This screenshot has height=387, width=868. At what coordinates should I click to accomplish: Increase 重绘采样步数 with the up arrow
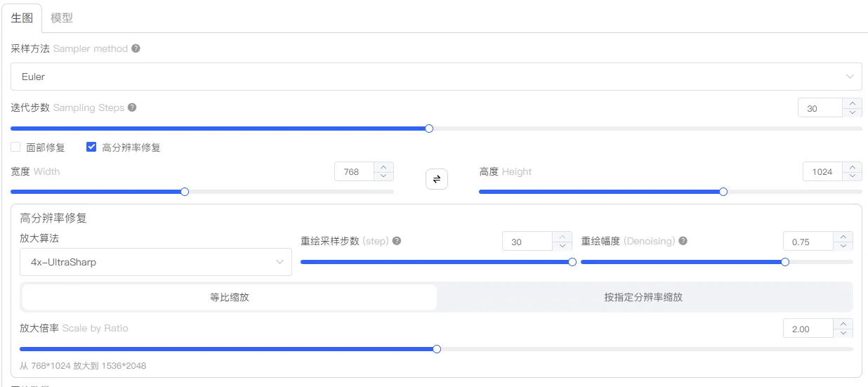[x=562, y=237]
